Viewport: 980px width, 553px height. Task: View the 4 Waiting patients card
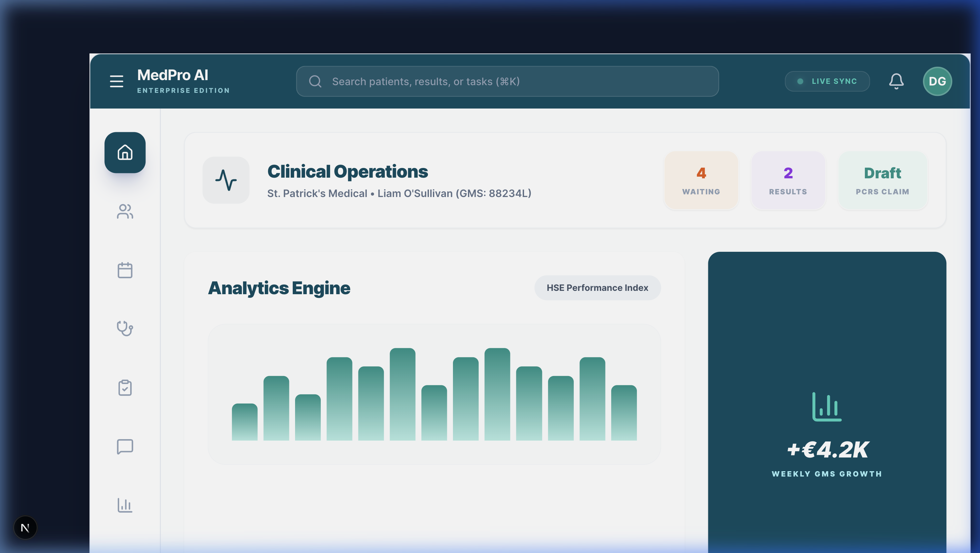[701, 180]
